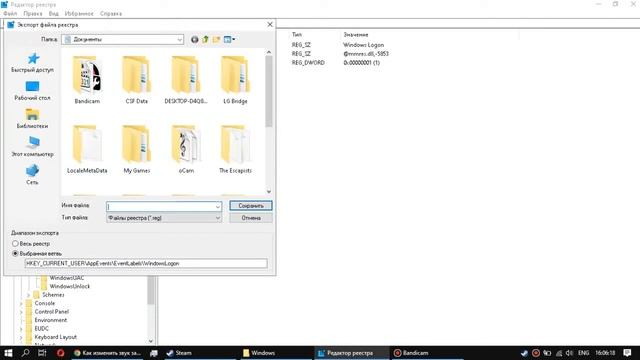Screen dimensions: 640x360
Task: Open the CSF Data folder
Action: [136, 80]
